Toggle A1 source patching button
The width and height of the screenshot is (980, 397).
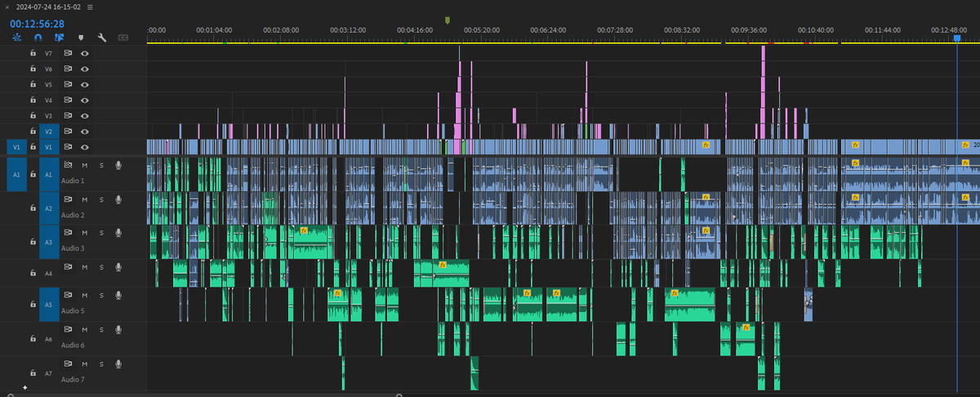click(16, 174)
